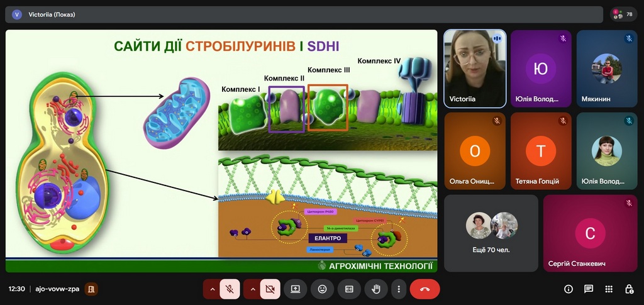Screen dimensions: 644x305
Task: Click the building icon next to meeting code
Action: [x=92, y=289]
